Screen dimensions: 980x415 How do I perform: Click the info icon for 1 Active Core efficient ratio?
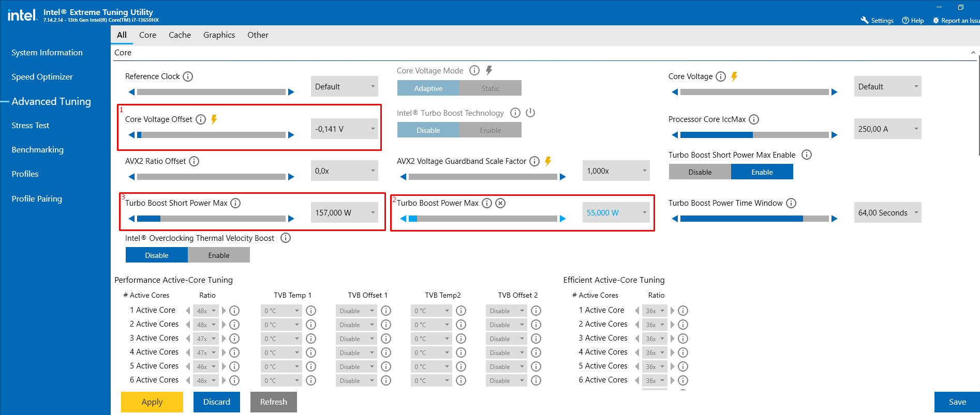point(683,311)
